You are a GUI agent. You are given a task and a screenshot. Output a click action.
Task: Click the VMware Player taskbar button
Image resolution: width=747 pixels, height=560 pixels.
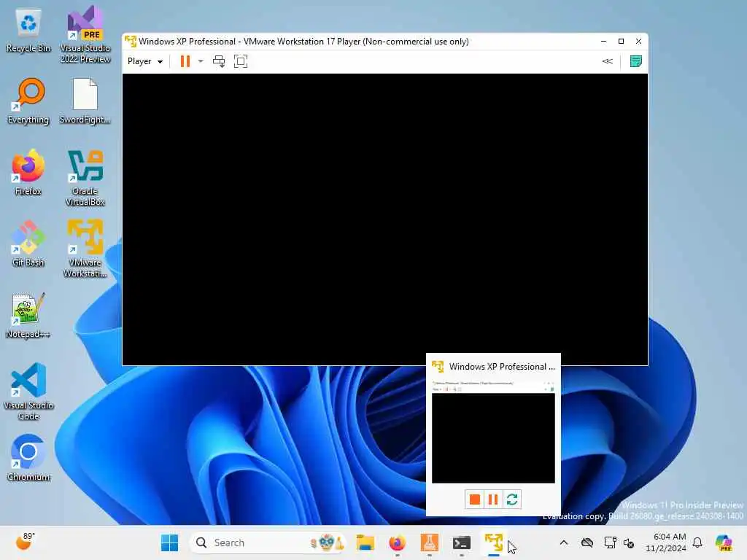[x=494, y=542]
